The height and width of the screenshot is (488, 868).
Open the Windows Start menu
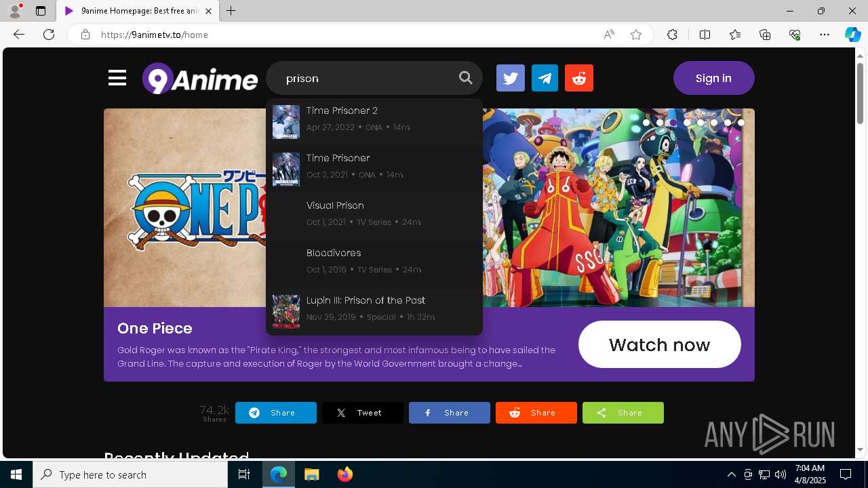tap(16, 474)
